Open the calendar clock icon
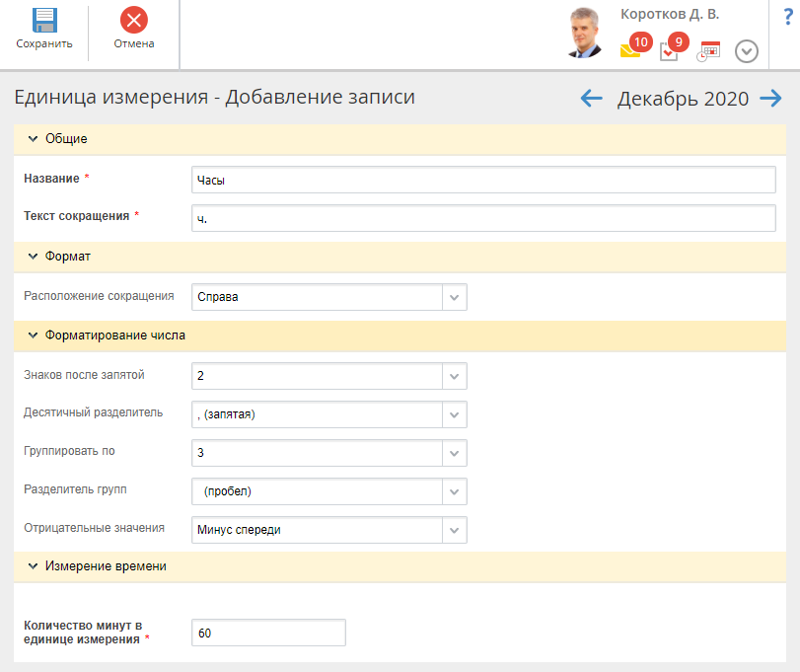Screen dimensions: 800x672 click(708, 51)
